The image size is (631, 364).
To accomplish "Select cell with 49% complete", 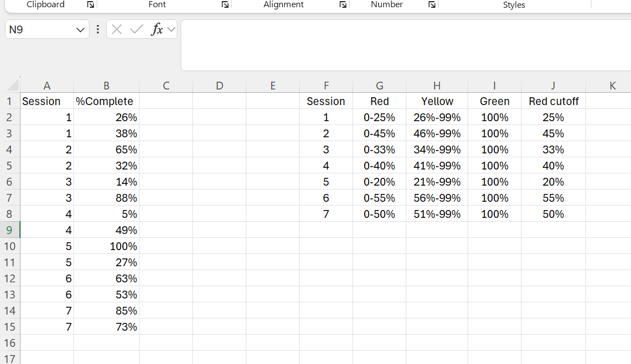I will tap(106, 230).
